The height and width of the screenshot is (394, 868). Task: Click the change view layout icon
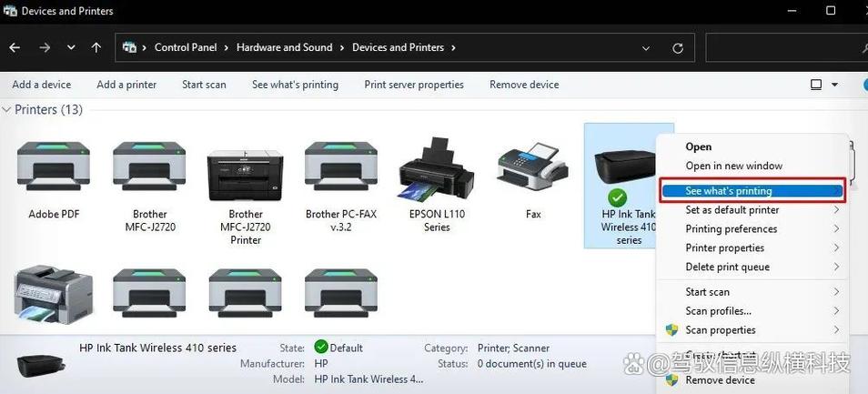pyautogui.click(x=816, y=85)
